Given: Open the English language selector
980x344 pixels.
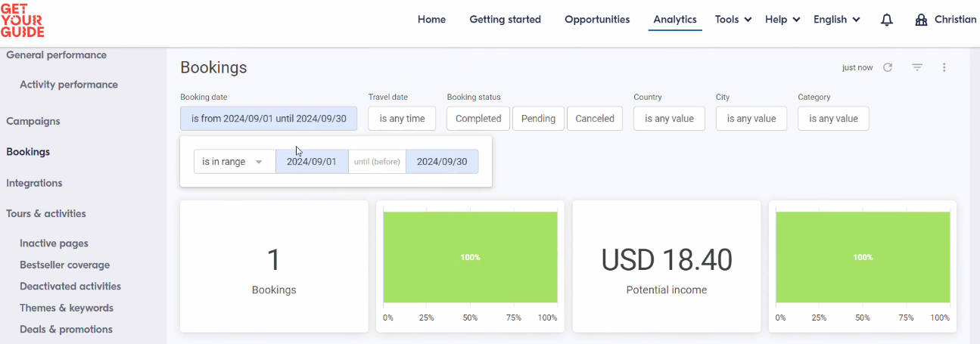Looking at the screenshot, I should (837, 20).
